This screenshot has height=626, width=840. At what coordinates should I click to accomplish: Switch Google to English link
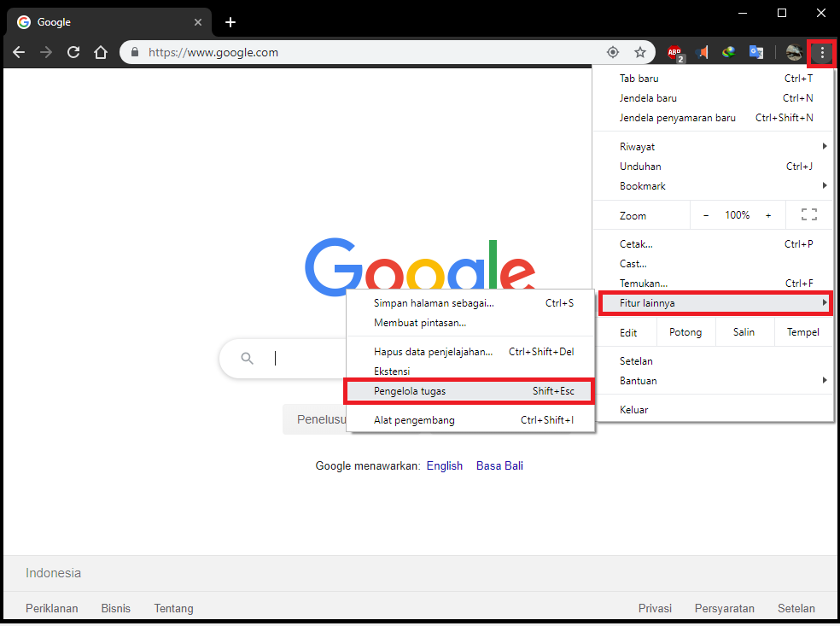[445, 465]
